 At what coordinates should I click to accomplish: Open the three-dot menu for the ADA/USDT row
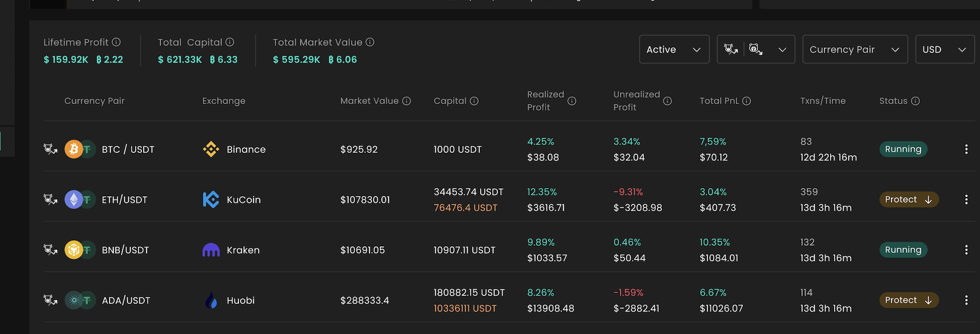[966, 300]
